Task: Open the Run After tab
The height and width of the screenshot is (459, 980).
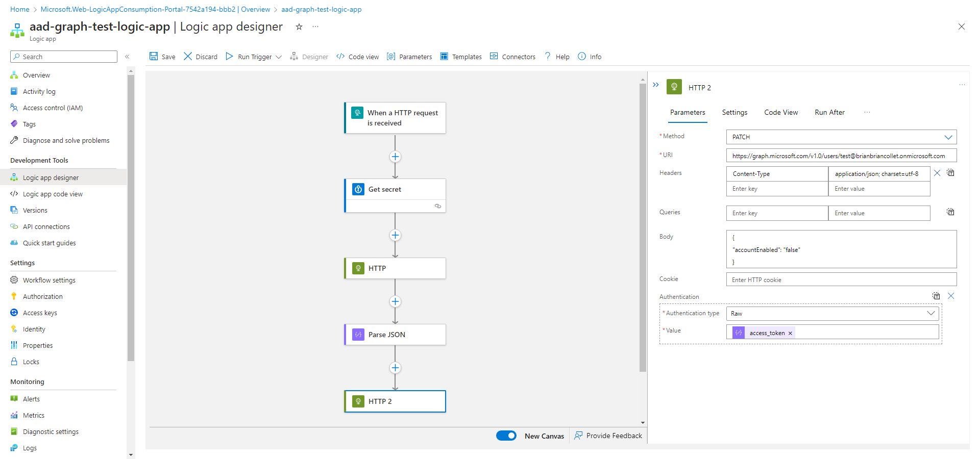Action: coord(829,112)
